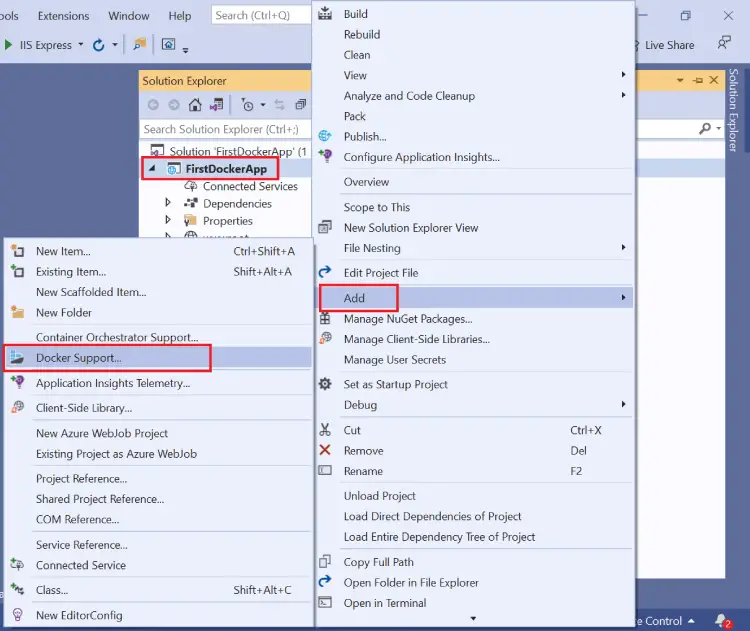Open the Window menu
Screen dimensions: 750x631
click(x=129, y=16)
